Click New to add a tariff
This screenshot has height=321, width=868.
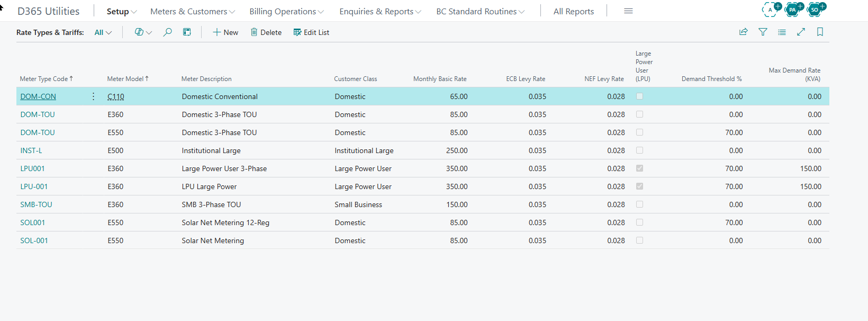coord(225,32)
